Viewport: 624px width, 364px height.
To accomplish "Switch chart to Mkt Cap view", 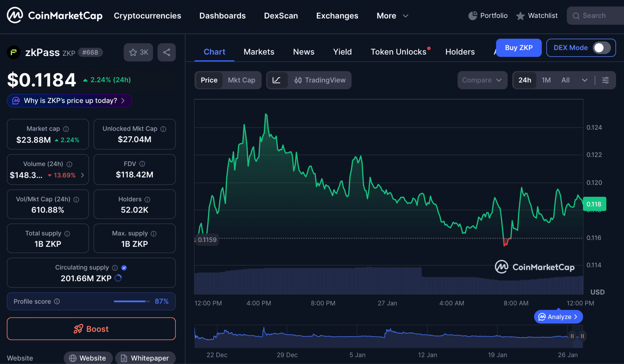I will pos(242,80).
